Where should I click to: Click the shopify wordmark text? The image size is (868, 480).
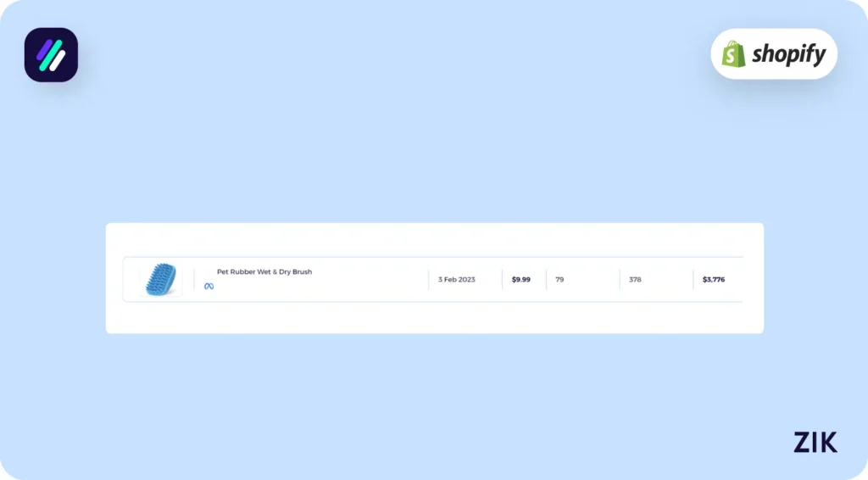(787, 54)
